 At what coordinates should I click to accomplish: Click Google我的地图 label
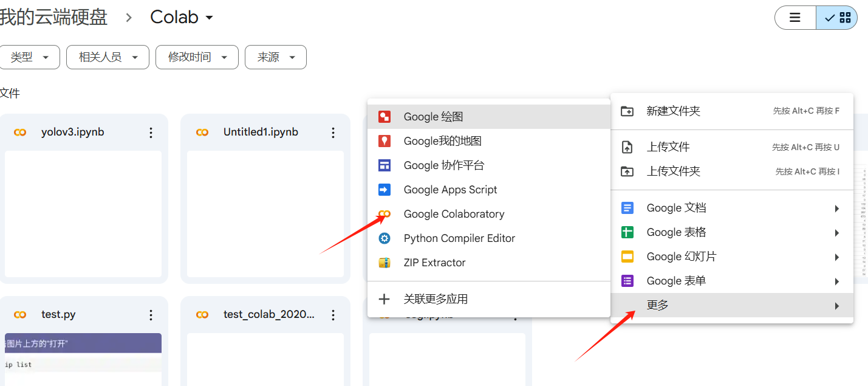443,141
